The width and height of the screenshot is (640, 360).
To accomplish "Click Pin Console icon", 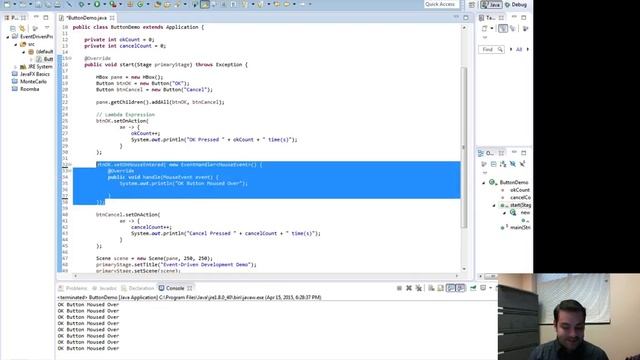I will tap(473, 288).
